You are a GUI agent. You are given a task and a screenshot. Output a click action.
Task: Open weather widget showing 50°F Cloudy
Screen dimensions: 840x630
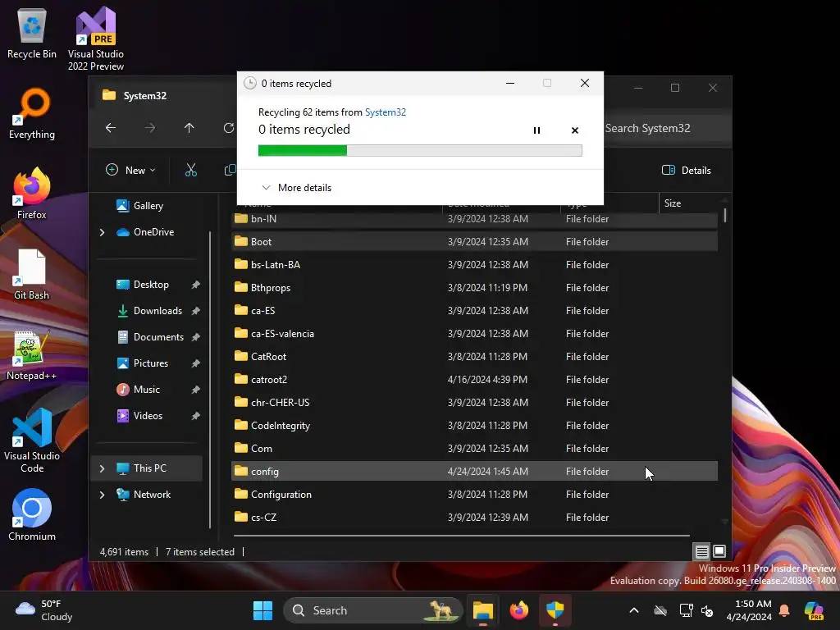pos(44,610)
